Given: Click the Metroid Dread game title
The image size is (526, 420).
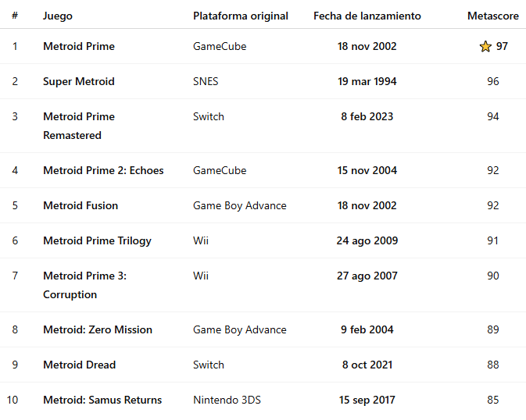Looking at the screenshot, I should pos(79,365).
